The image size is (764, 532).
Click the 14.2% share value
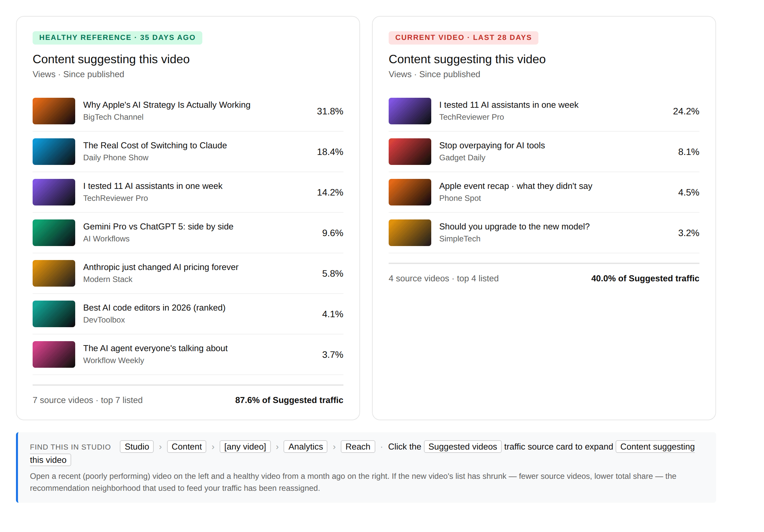click(330, 192)
